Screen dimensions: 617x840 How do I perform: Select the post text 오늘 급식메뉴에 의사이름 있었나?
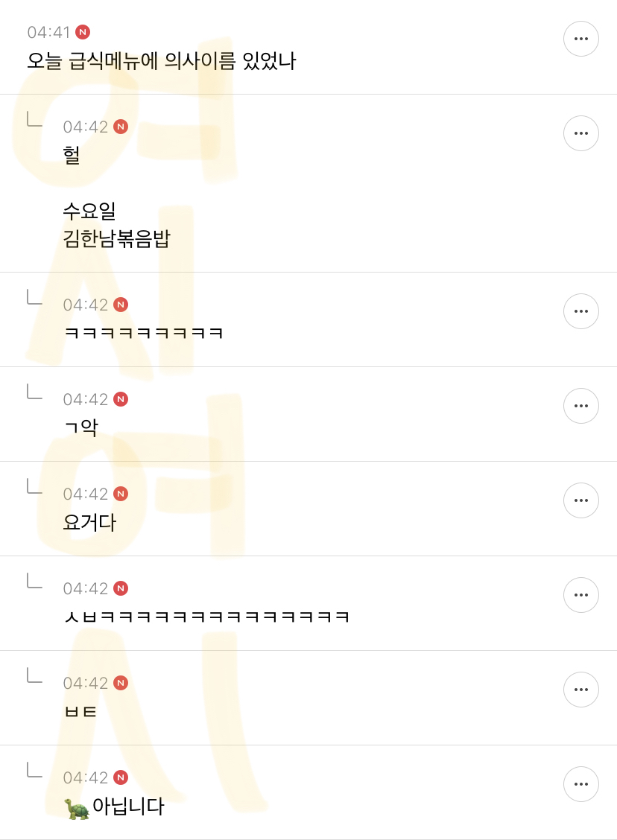[x=161, y=61]
